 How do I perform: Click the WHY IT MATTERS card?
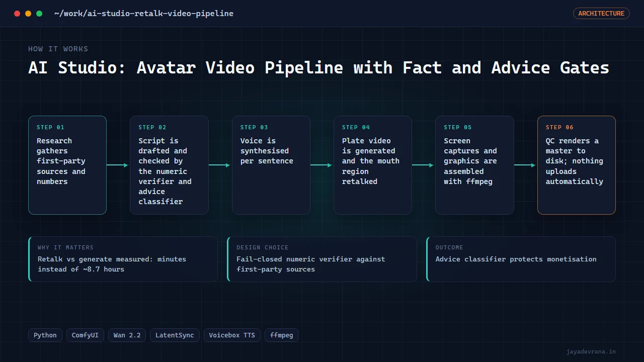[x=123, y=259]
